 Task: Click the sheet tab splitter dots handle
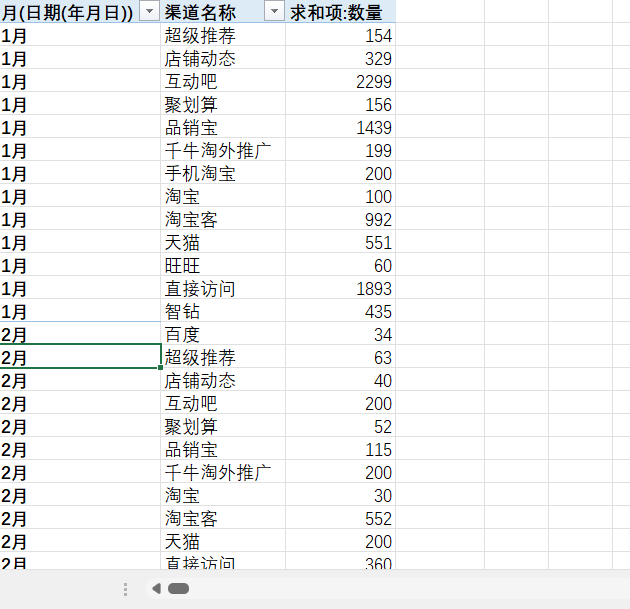125,589
